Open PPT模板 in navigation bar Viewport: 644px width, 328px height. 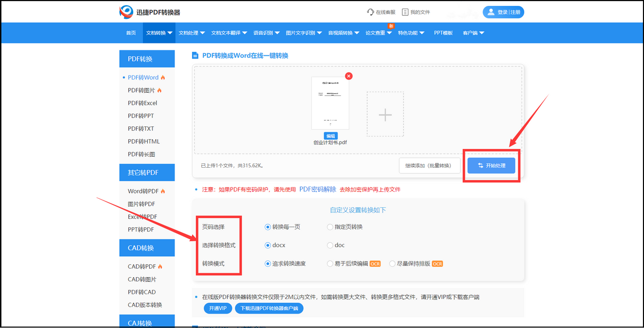coord(443,33)
